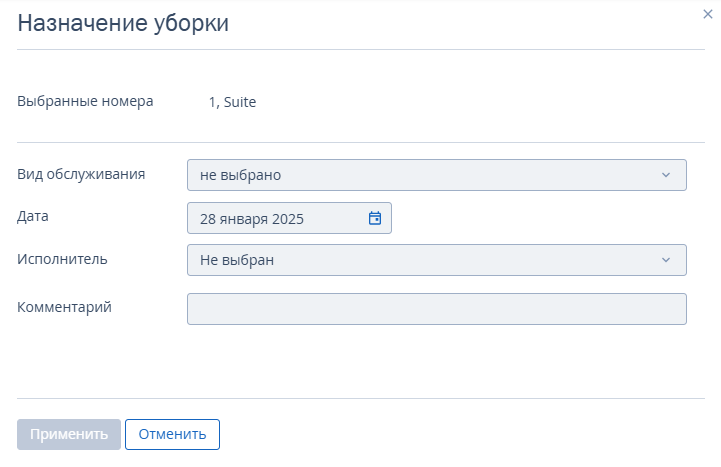Screen dimensions: 721x467
Task: Click the divider above the Применить button
Action: [x=361, y=398]
